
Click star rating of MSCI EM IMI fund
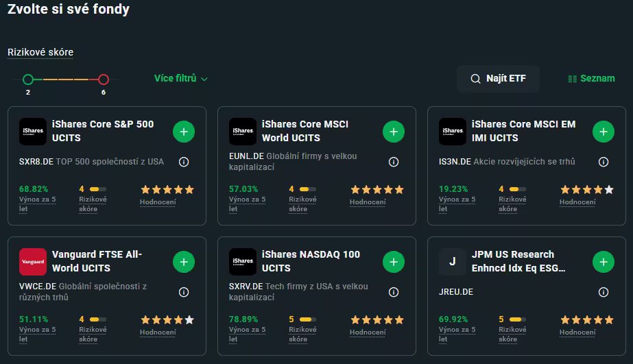click(587, 190)
